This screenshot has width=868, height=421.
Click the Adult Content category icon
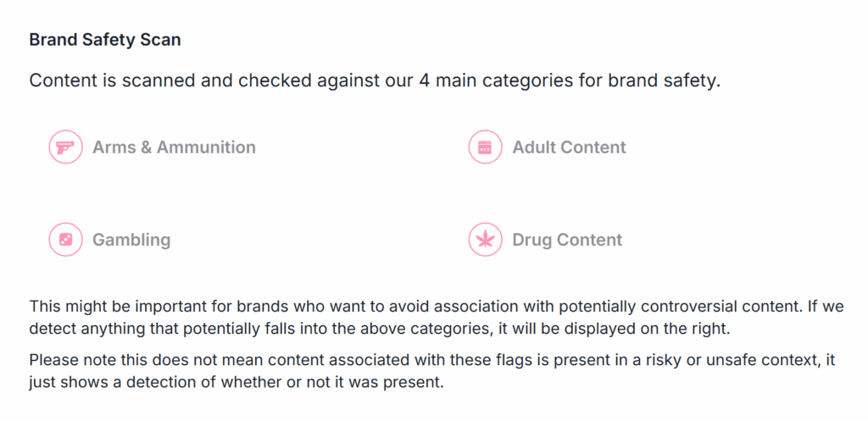(x=485, y=147)
